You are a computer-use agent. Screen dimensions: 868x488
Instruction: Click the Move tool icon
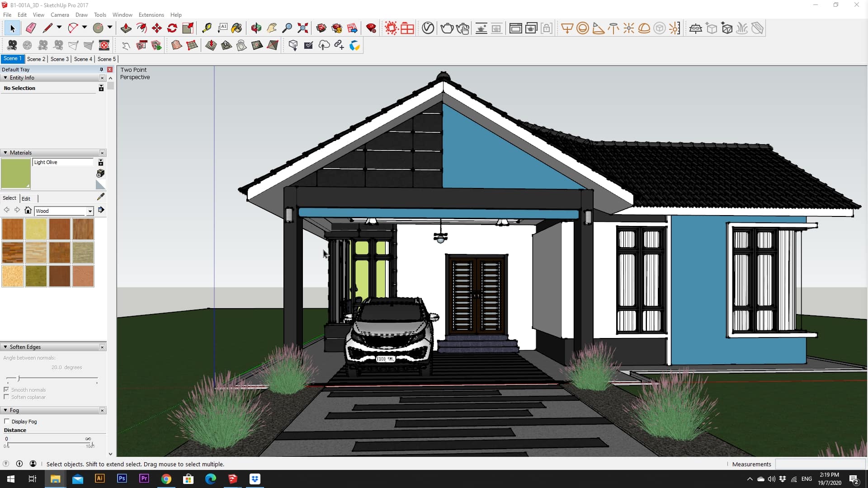pos(157,28)
